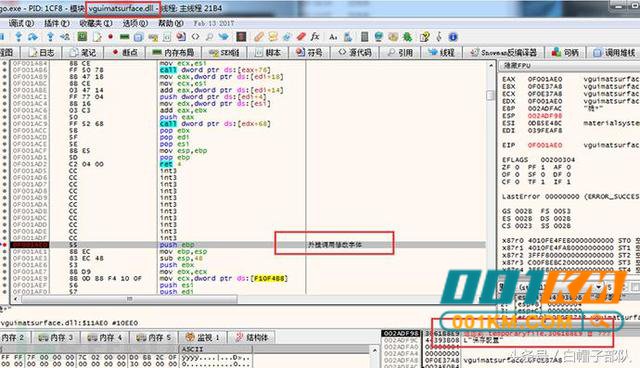Click the blue call stack toolbar icon

pyautogui.click(x=138, y=37)
